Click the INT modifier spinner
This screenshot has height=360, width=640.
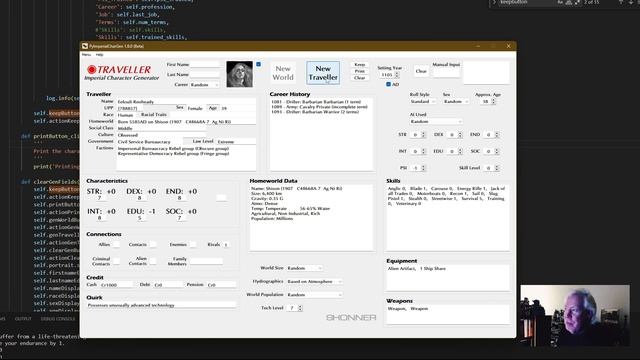pyautogui.click(x=418, y=151)
